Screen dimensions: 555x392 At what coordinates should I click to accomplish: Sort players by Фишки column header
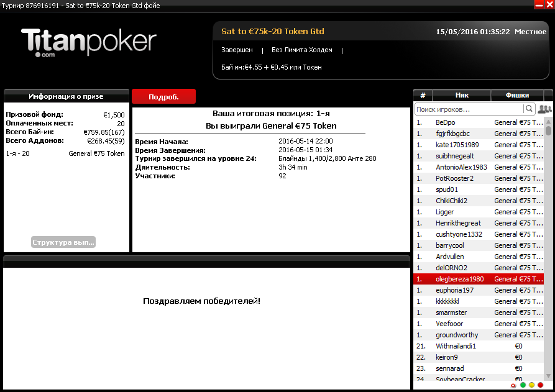pyautogui.click(x=517, y=95)
